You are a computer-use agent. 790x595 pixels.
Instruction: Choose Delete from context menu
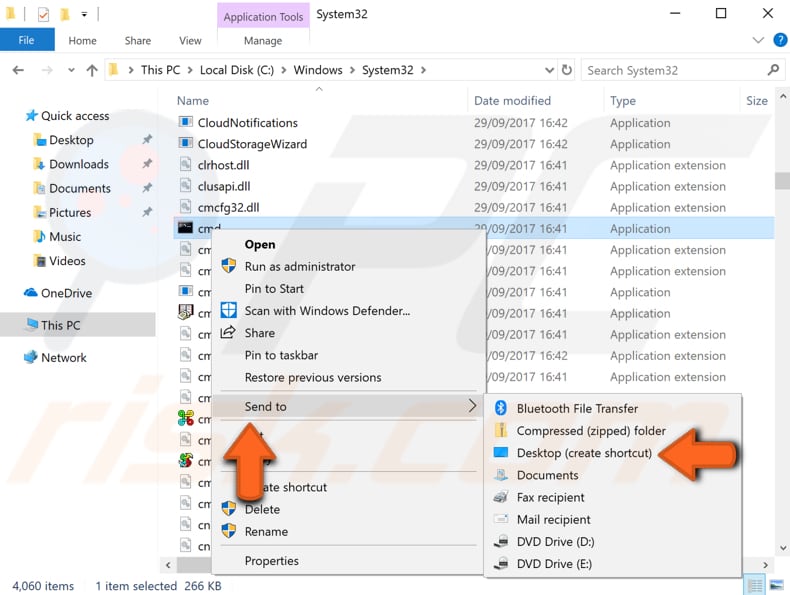pyautogui.click(x=262, y=509)
